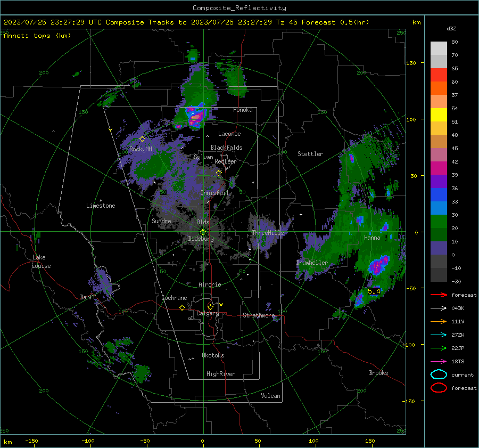Click the Airdrie city label
The width and height of the screenshot is (479, 448).
coord(210,284)
